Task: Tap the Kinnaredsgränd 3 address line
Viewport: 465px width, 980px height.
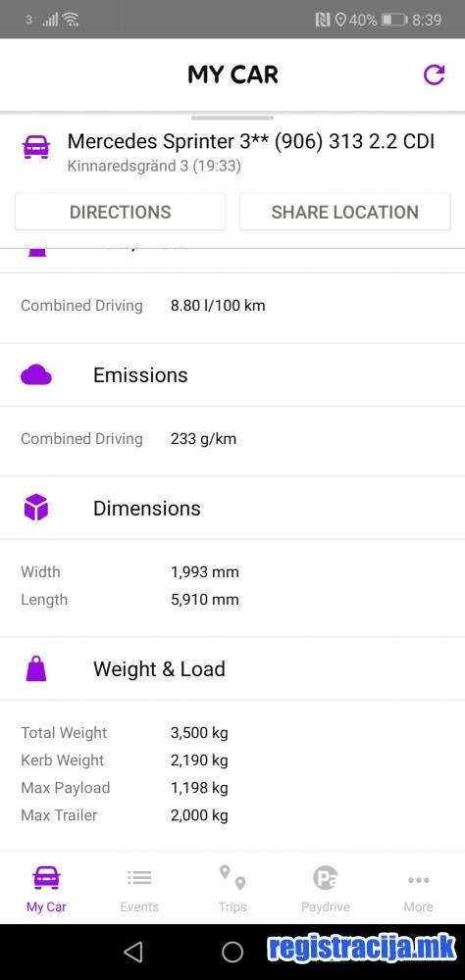Action: point(154,167)
